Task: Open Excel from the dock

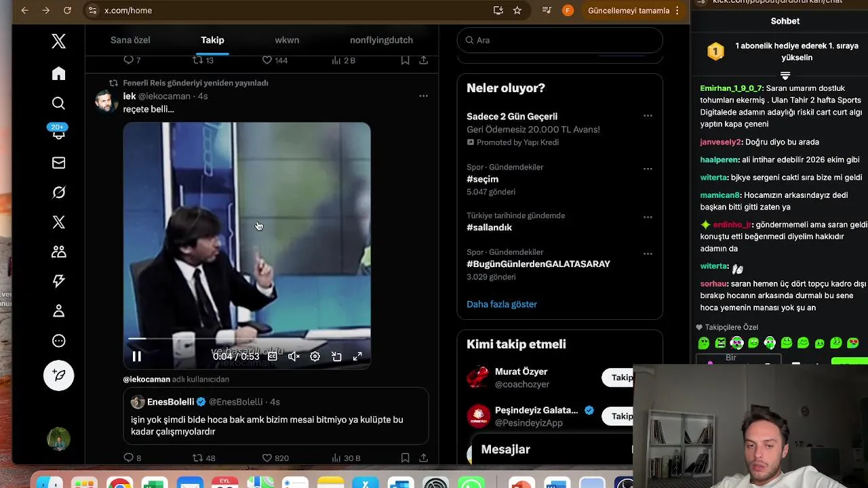Action: (x=155, y=483)
